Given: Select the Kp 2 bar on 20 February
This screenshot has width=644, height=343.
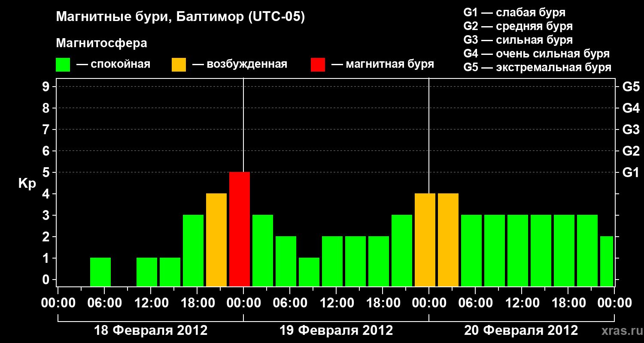Looking at the screenshot, I should coord(607,261).
